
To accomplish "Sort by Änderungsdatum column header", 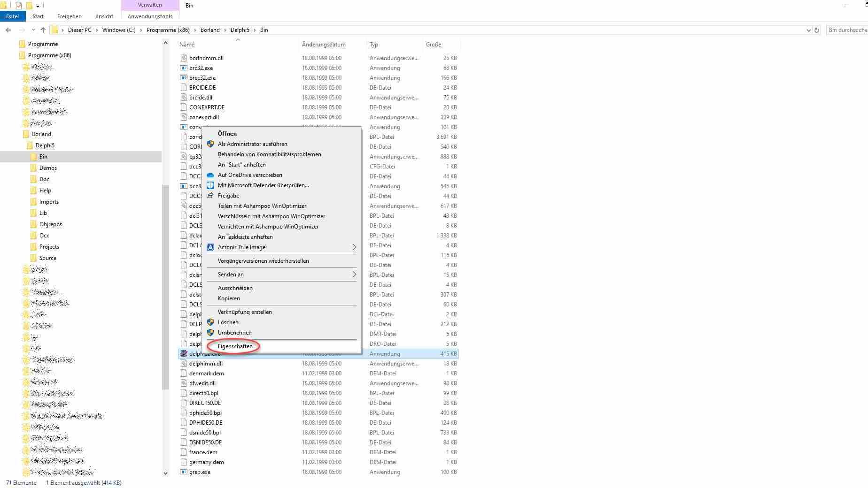I will 333,45.
